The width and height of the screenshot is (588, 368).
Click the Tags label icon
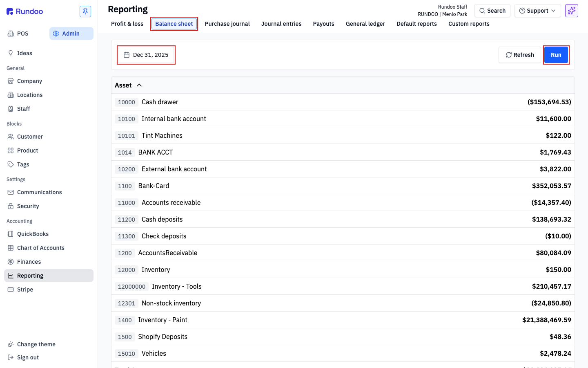[11, 164]
